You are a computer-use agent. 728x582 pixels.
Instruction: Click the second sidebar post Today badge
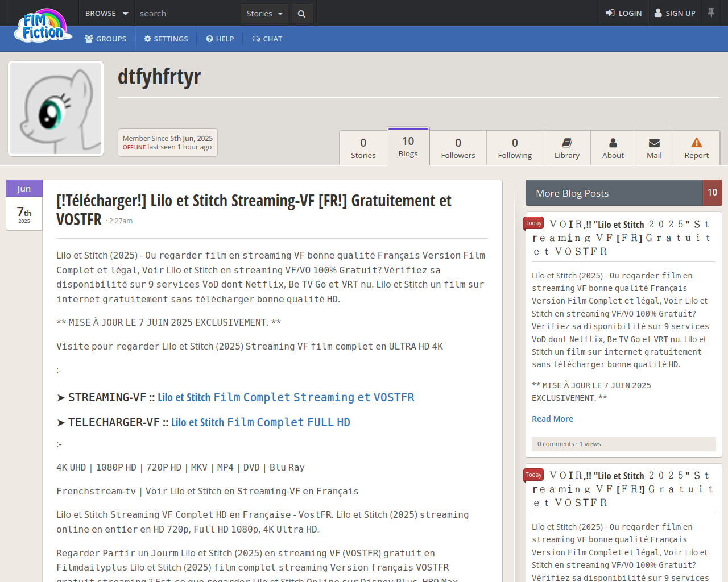click(533, 475)
